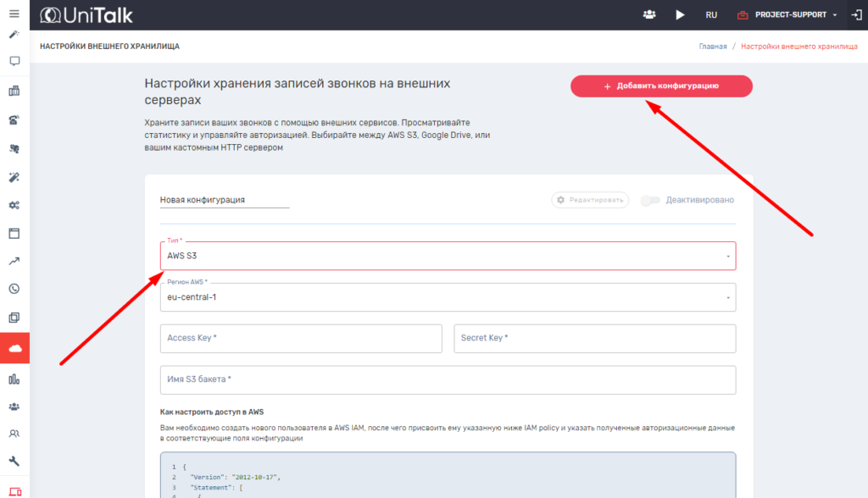Click the play icon in top bar
This screenshot has width=868, height=498.
(x=680, y=14)
